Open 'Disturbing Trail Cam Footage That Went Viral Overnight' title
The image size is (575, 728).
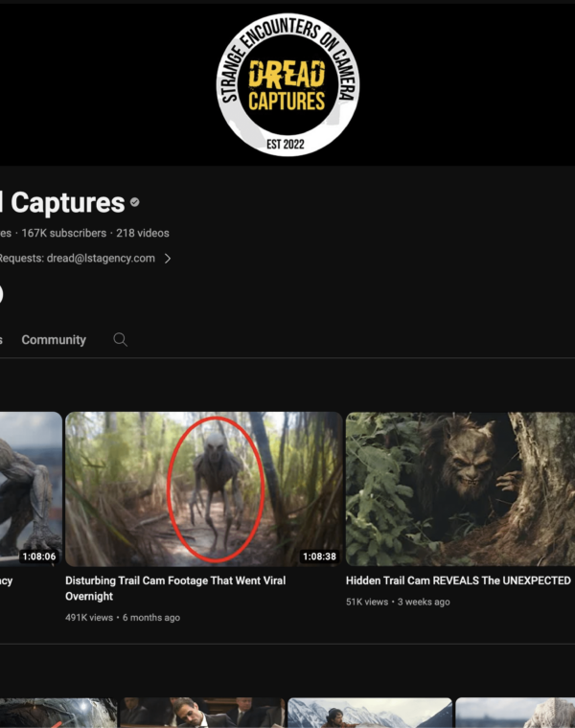click(x=175, y=588)
